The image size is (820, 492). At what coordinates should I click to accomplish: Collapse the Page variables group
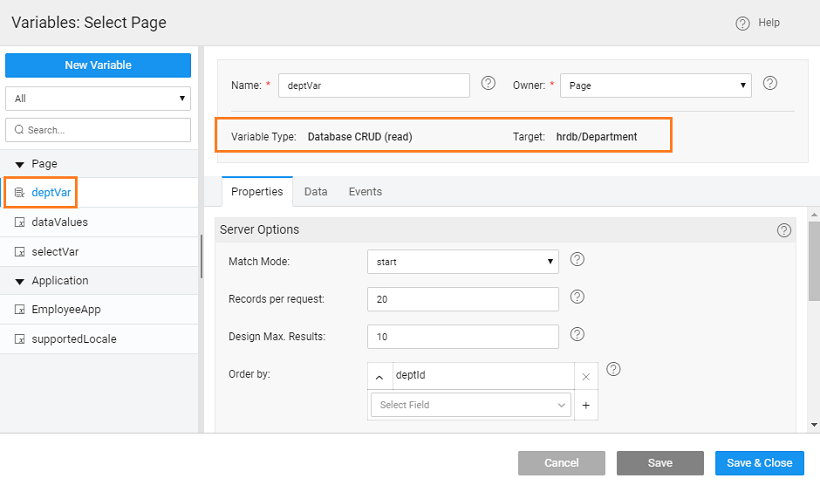(21, 163)
